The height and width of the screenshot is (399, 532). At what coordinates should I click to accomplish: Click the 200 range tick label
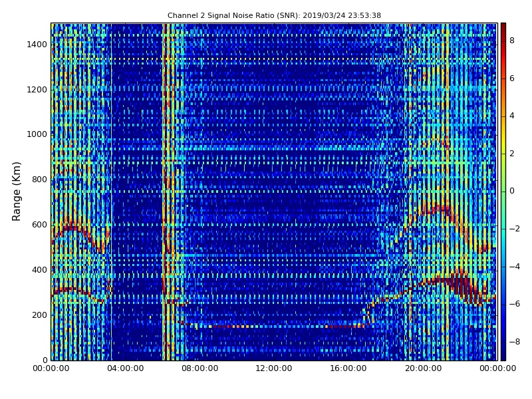click(39, 315)
